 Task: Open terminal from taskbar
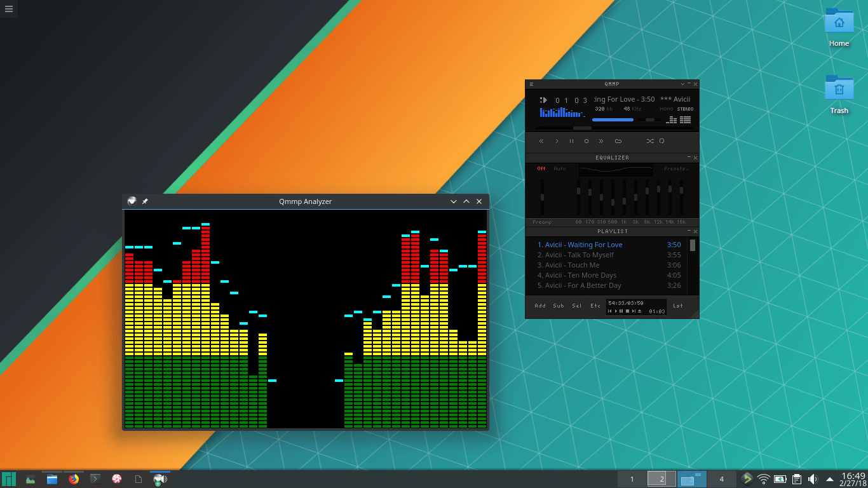point(95,479)
